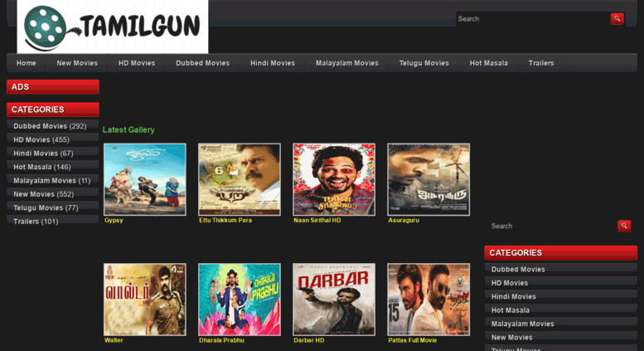Open the Dharala Prabhu movie poster
Screen dimensions: 644x351
coord(240,300)
